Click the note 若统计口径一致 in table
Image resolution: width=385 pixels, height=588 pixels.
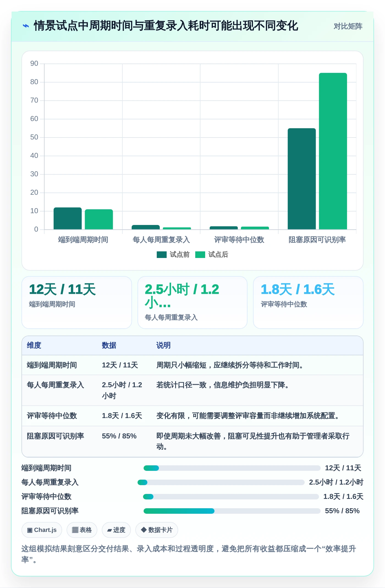[x=222, y=385]
